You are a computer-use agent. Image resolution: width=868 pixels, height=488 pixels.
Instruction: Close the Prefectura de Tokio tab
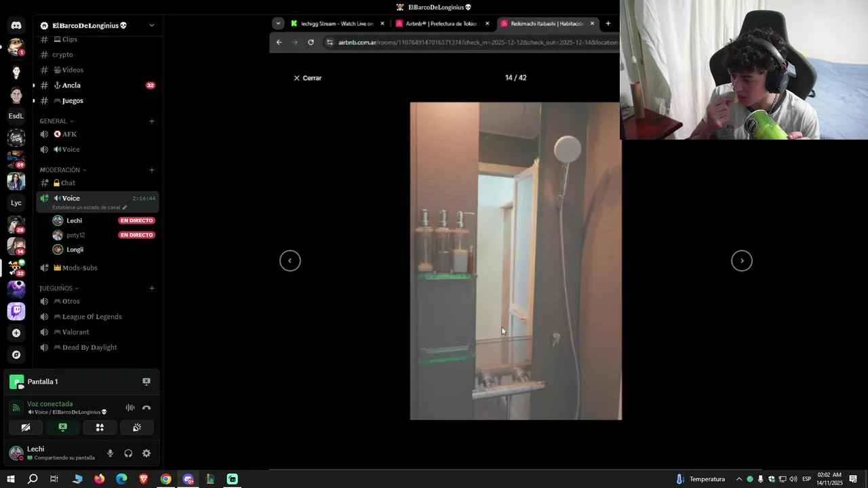tap(487, 23)
